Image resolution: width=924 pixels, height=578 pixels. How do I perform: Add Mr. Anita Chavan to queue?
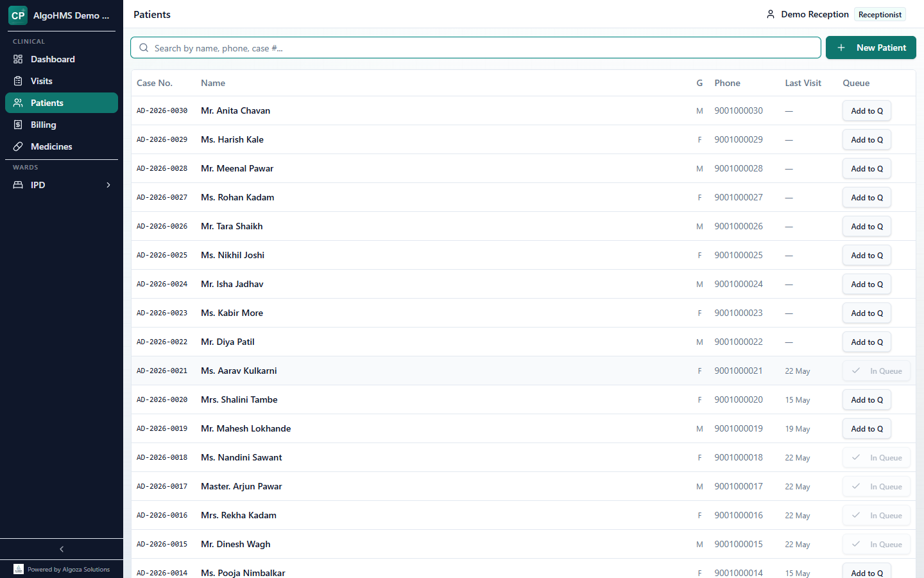tap(867, 110)
